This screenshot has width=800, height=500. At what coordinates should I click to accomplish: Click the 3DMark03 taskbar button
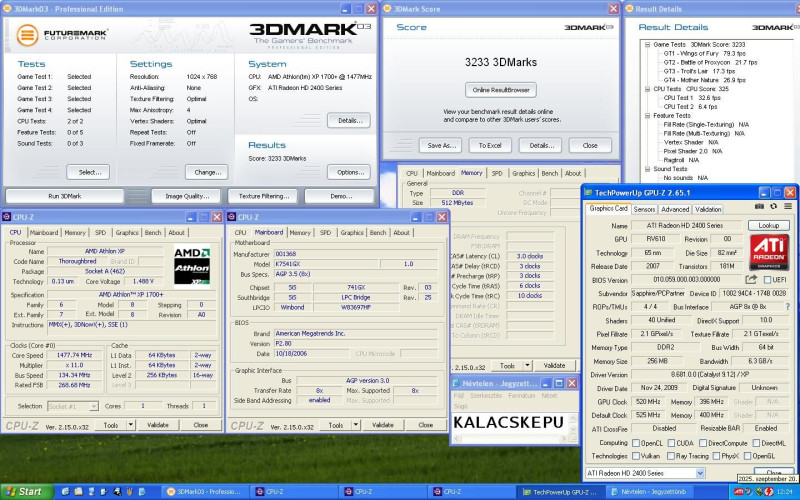[206, 492]
